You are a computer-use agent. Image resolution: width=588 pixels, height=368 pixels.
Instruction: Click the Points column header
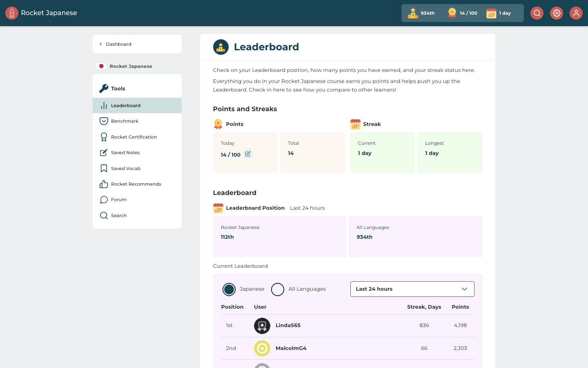tap(460, 307)
